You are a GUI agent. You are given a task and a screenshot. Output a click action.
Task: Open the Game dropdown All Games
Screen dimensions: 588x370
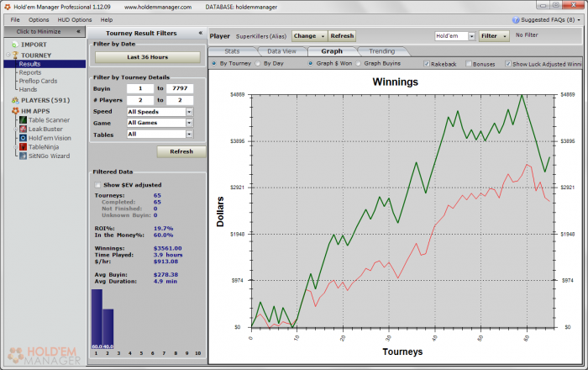160,123
